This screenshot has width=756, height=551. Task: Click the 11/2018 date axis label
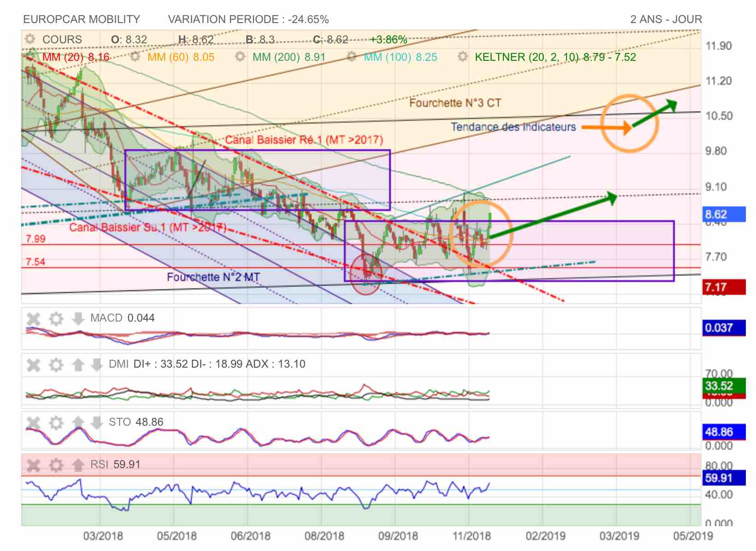(472, 536)
